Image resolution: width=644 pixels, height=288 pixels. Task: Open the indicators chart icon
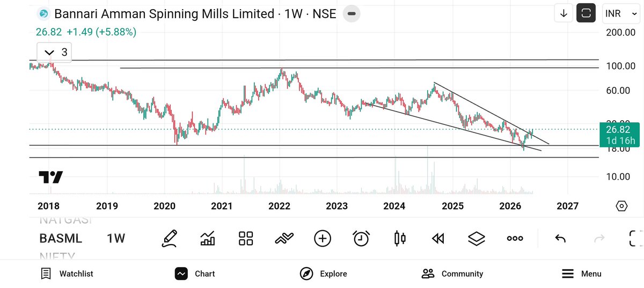click(207, 238)
